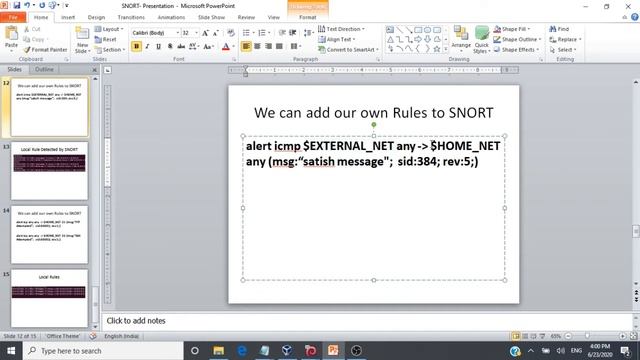
Task: Decrease list indent level
Action: coord(282,33)
